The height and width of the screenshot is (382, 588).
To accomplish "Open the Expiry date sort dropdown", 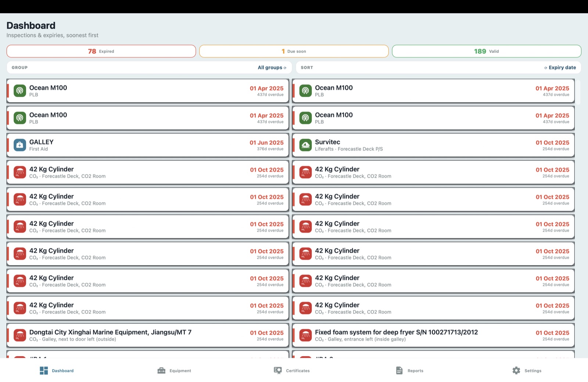I will click(560, 68).
